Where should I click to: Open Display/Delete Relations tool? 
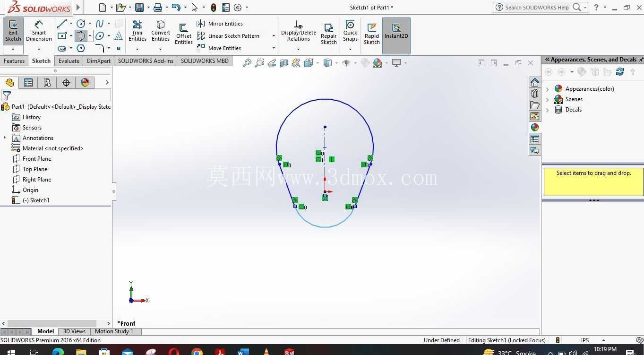[x=298, y=31]
